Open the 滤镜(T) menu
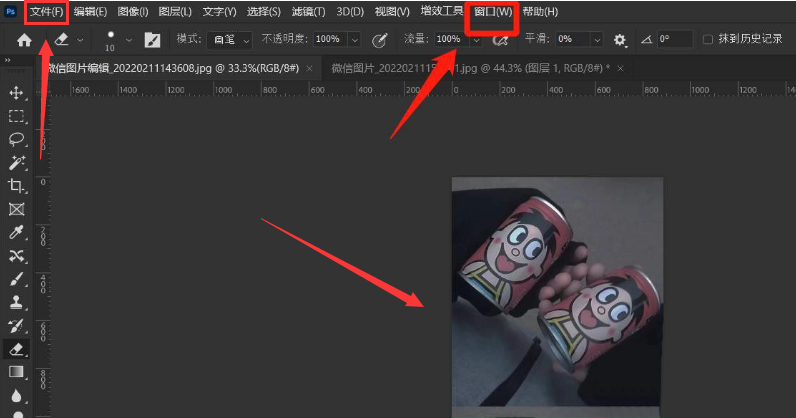Image resolution: width=796 pixels, height=418 pixels. tap(308, 12)
